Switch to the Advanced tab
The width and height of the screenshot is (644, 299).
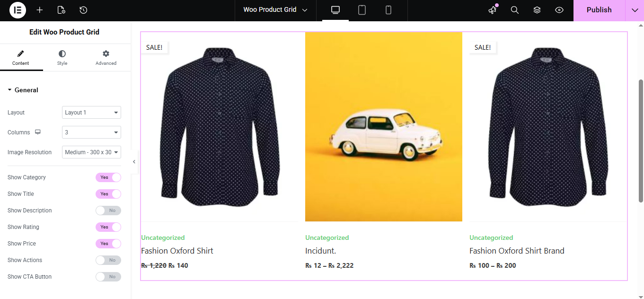106,58
